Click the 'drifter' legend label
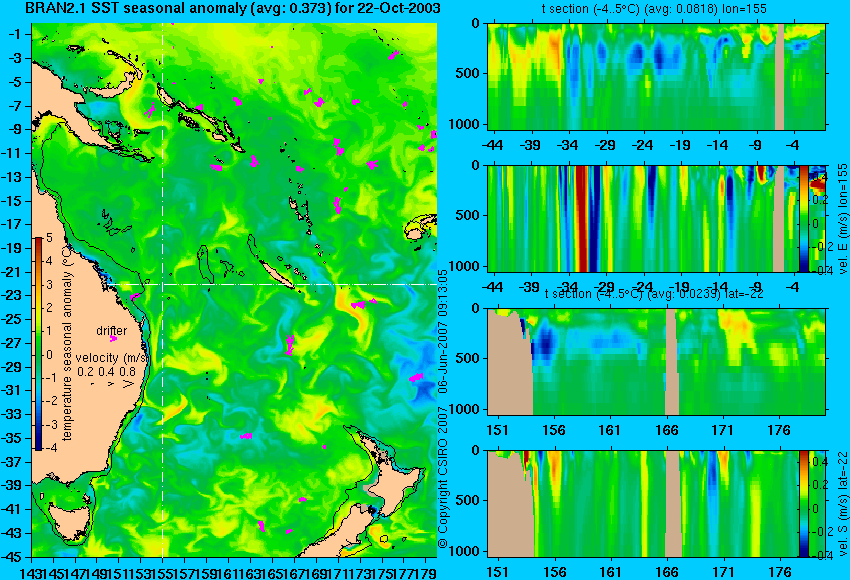 coord(112,331)
